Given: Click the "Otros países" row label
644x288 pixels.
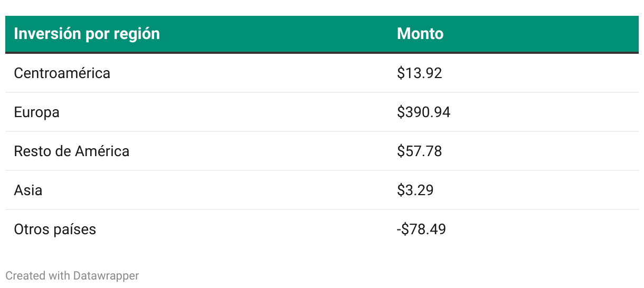Looking at the screenshot, I should point(55,229).
